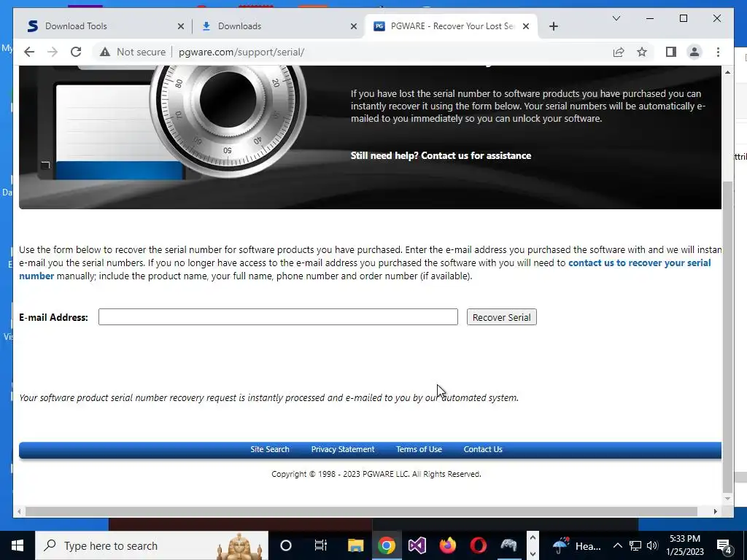Open Task View on taskbar
747x560 pixels.
321,545
